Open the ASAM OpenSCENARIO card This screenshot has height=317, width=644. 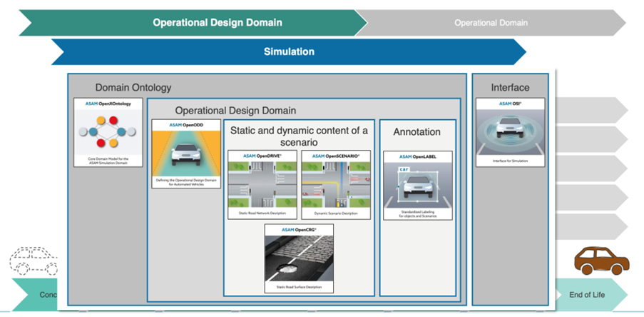coord(336,185)
